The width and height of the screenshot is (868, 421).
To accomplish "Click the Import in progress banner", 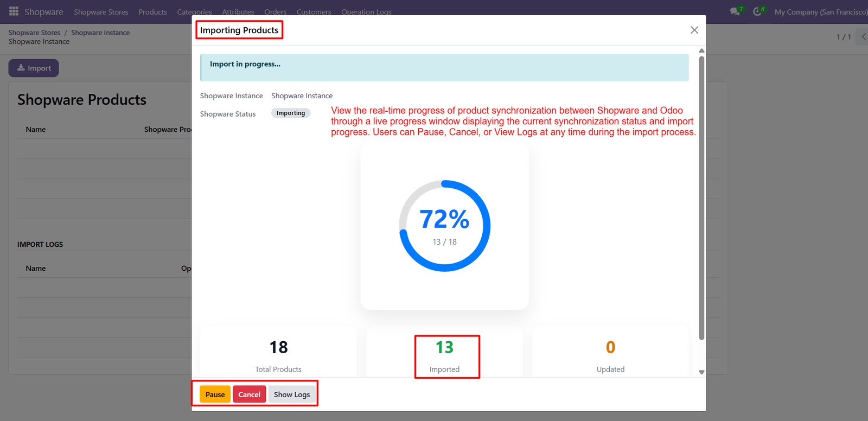I will coord(444,67).
